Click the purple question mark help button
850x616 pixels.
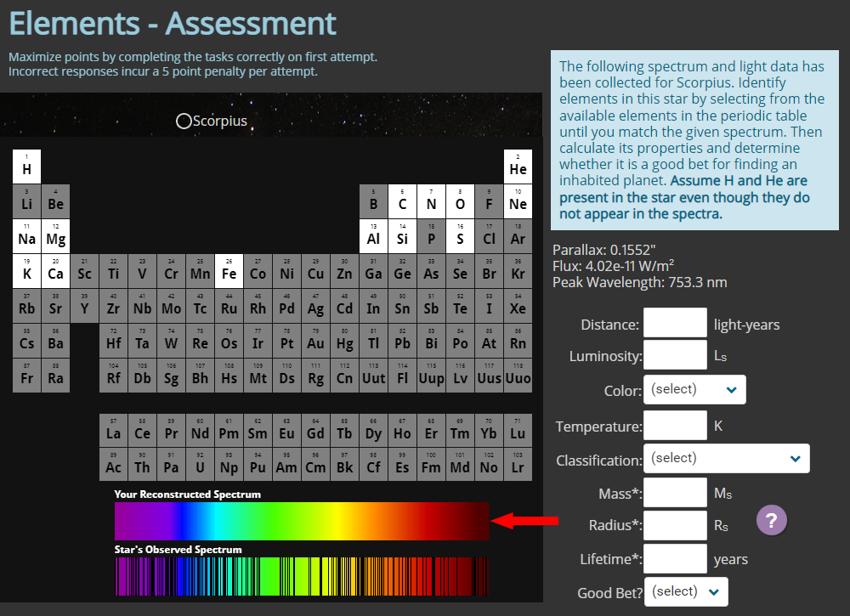[x=771, y=520]
